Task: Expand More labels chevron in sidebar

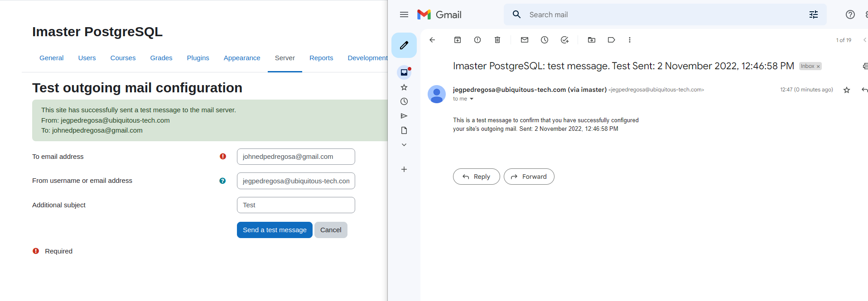Action: [x=404, y=145]
